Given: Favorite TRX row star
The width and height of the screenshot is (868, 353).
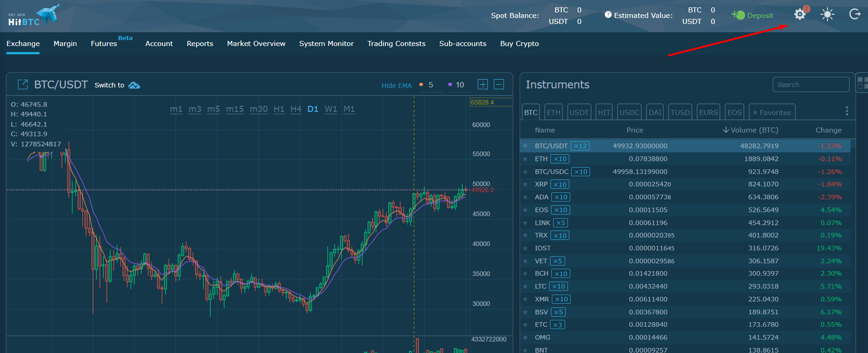Looking at the screenshot, I should [x=525, y=235].
